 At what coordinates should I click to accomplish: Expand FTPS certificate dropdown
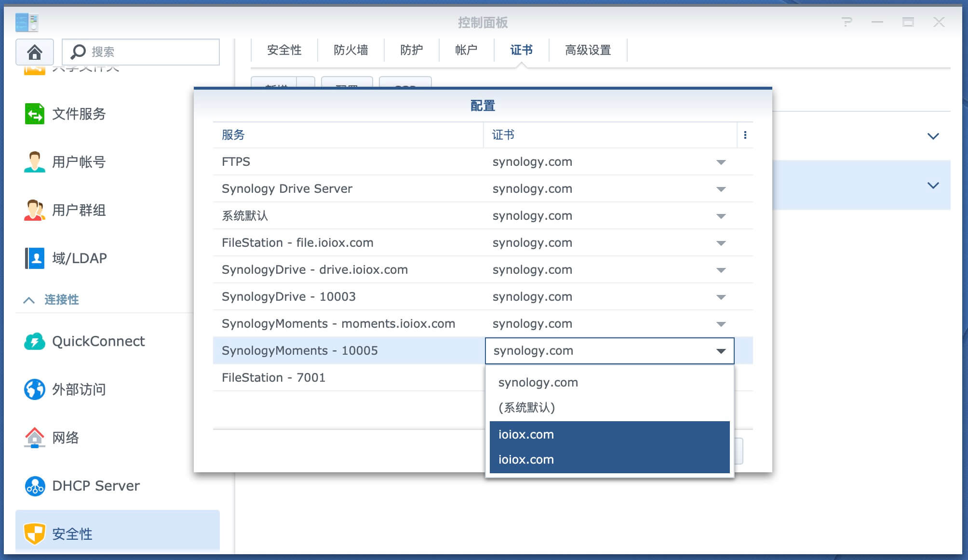tap(721, 162)
